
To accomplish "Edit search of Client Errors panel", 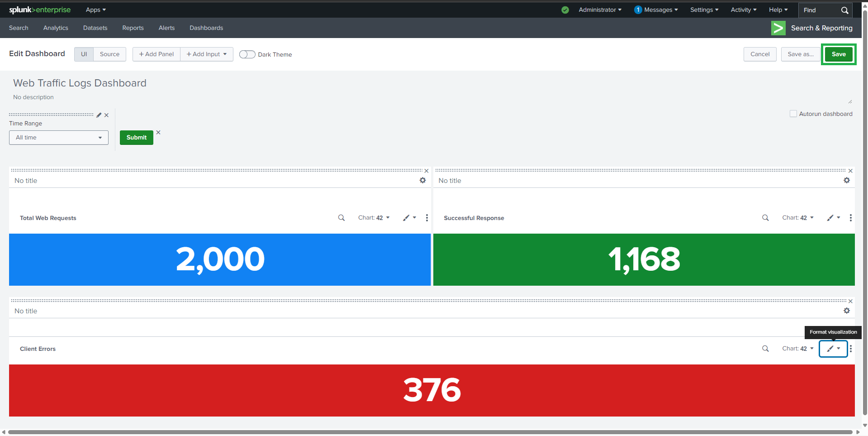I will pos(765,349).
